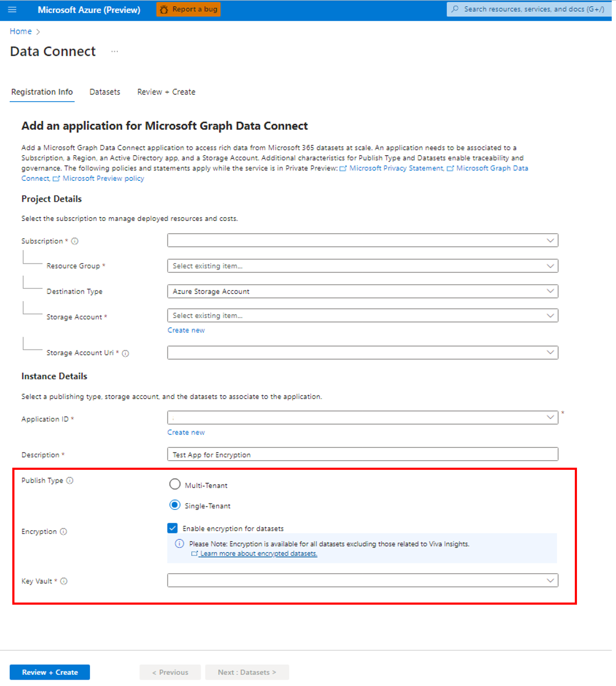The height and width of the screenshot is (686, 616).
Task: Select the Multi-Tenant radio button
Action: pyautogui.click(x=175, y=484)
